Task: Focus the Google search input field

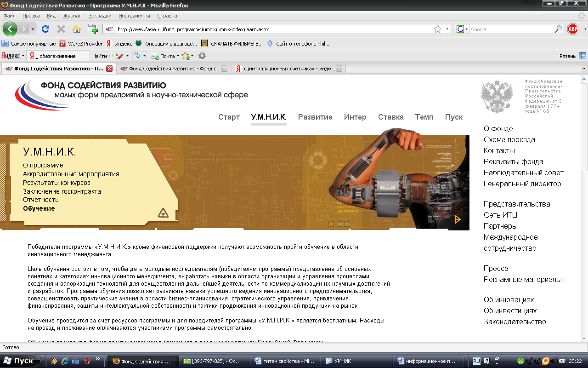Action: point(511,29)
